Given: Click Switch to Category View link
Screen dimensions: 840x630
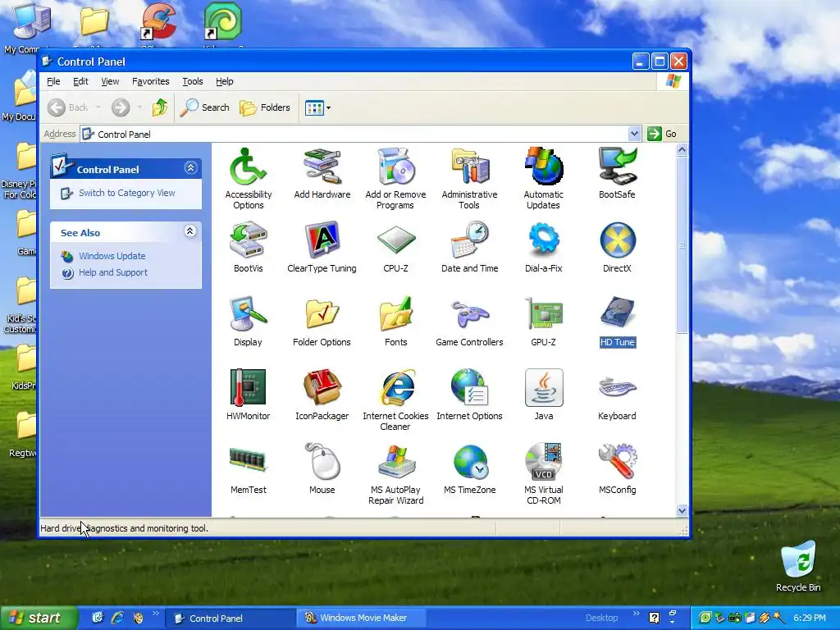Looking at the screenshot, I should (126, 193).
